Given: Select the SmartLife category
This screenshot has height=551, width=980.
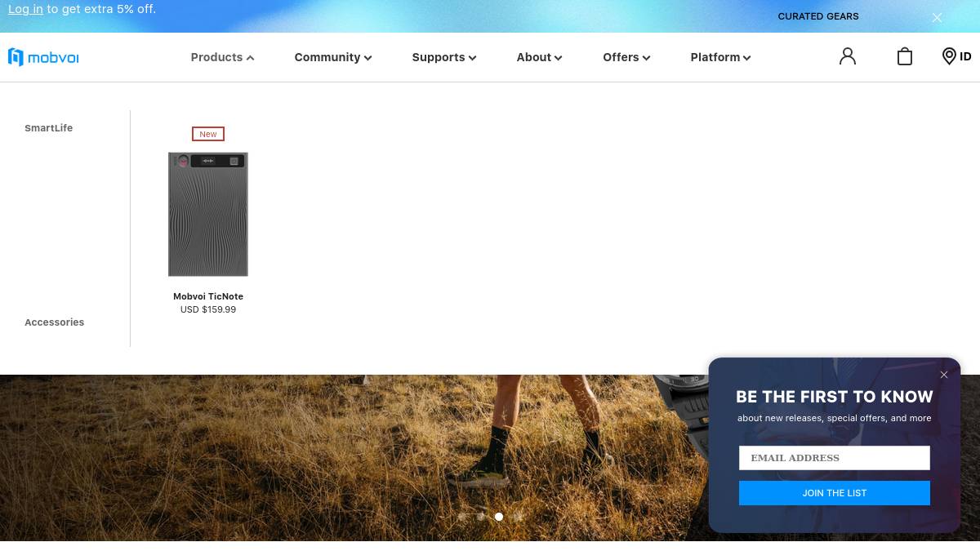Looking at the screenshot, I should point(49,128).
